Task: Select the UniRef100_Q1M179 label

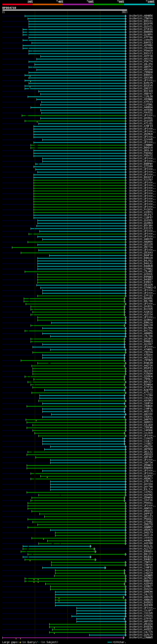Action: click(x=141, y=635)
